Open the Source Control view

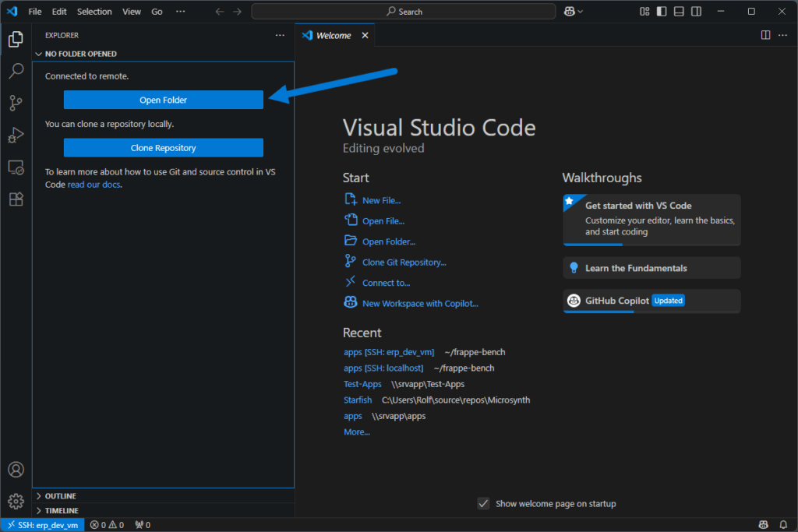[16, 104]
